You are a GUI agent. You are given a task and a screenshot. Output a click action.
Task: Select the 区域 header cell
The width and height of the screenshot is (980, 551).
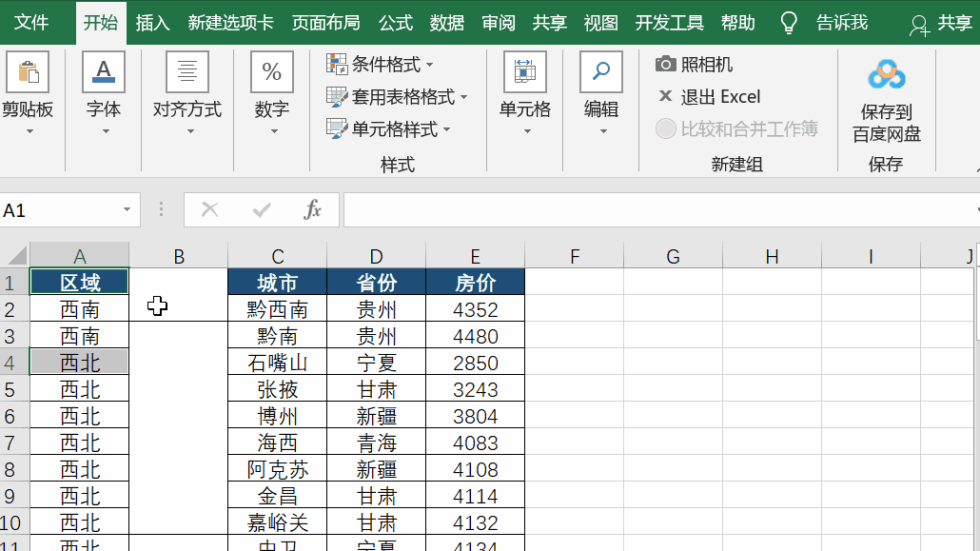click(79, 282)
